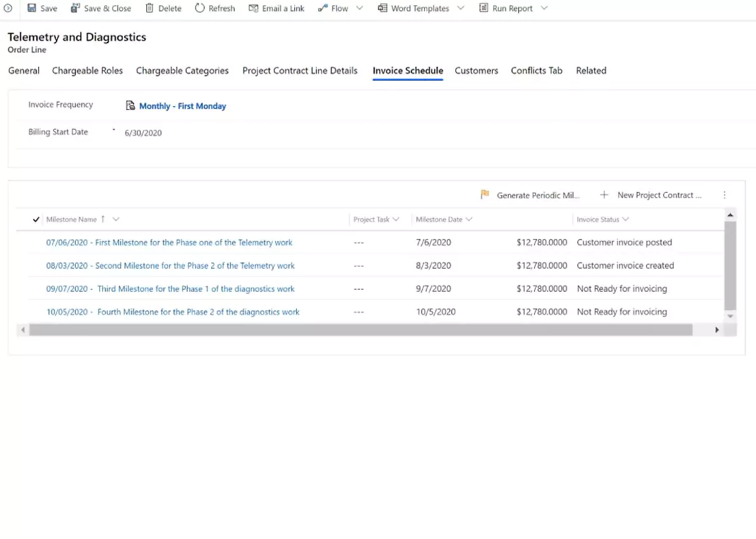Image resolution: width=756 pixels, height=539 pixels.
Task: Toggle the select-all checkmark in grid header
Action: point(36,220)
